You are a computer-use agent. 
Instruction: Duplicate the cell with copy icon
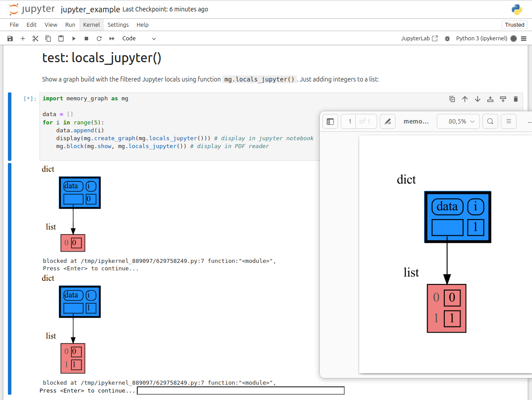click(452, 99)
